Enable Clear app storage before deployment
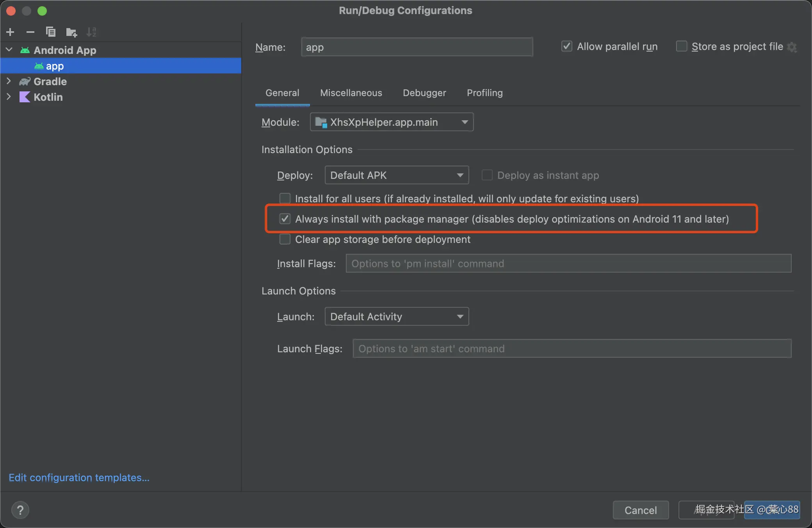The height and width of the screenshot is (528, 812). point(285,239)
